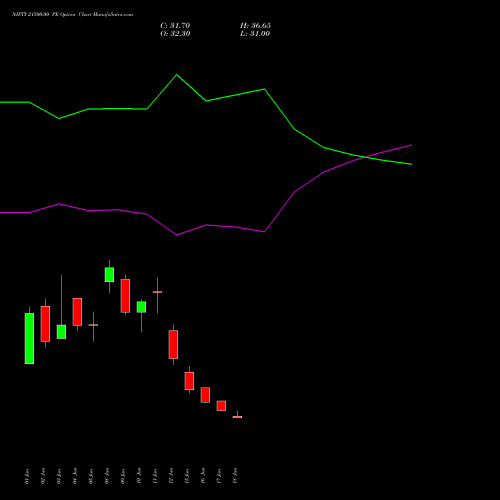Click the last small candle for 18 Jan
Screen dimensions: 500x500
(237, 417)
